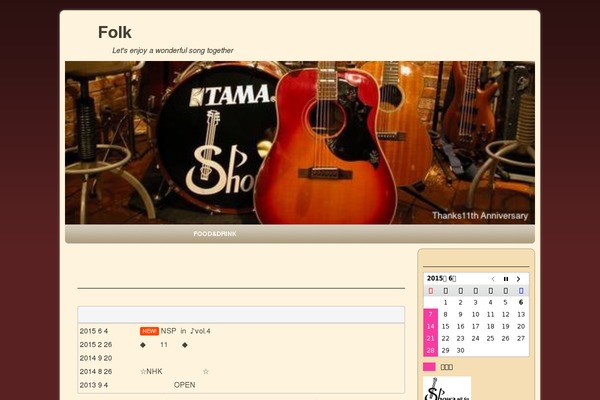Click the date text 2013 9 4
This screenshot has height=400, width=600.
(x=94, y=385)
